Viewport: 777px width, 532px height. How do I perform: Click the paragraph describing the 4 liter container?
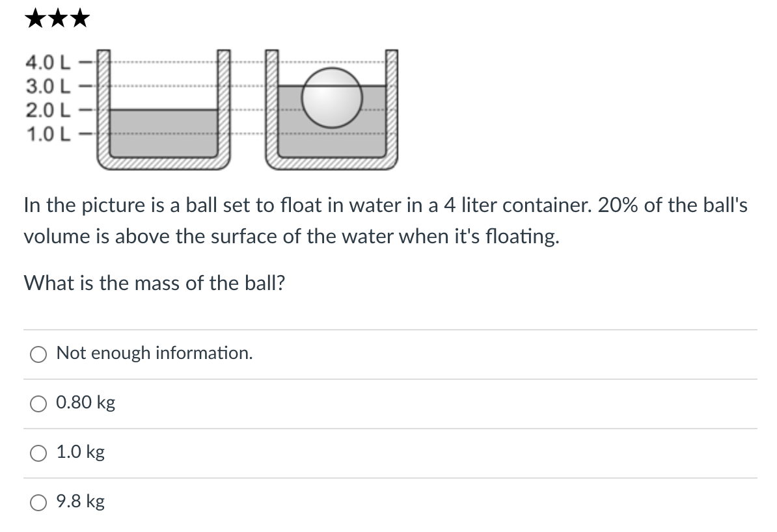pyautogui.click(x=384, y=220)
